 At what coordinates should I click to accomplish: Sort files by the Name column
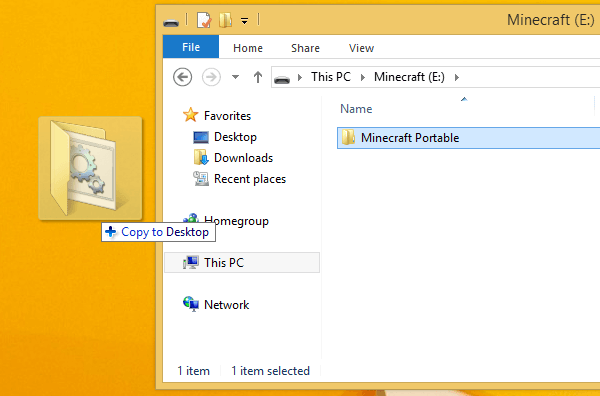(x=356, y=109)
